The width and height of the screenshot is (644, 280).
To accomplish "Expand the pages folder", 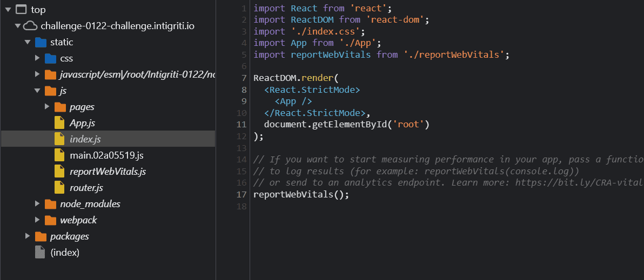I will pos(47,107).
